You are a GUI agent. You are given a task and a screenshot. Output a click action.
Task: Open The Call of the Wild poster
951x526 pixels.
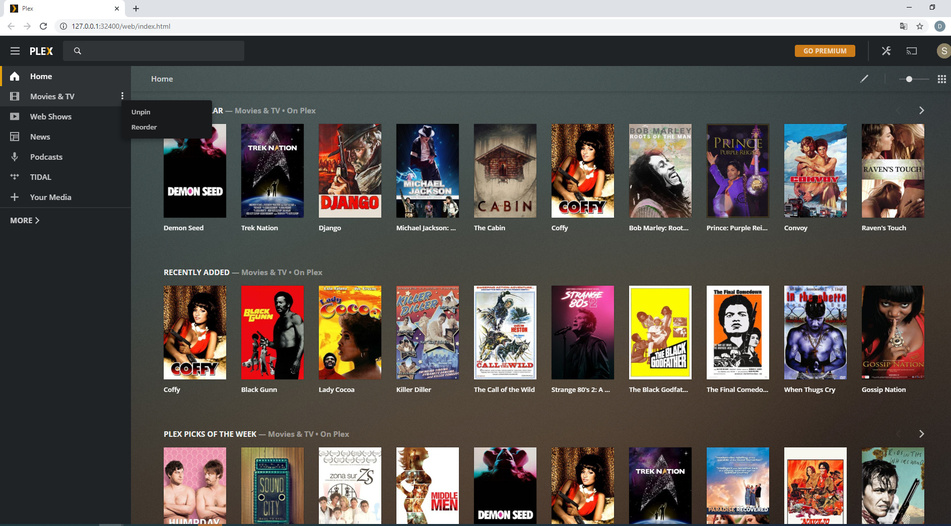[x=505, y=332]
